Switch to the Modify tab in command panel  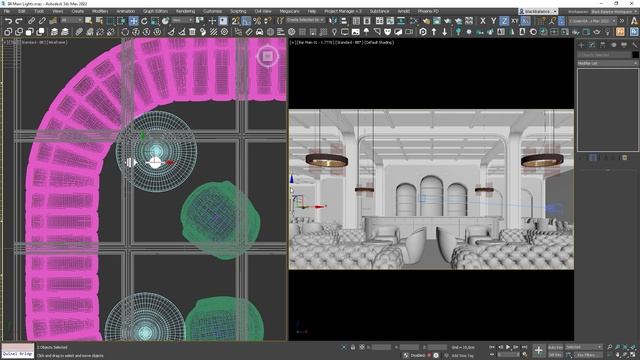tap(592, 45)
